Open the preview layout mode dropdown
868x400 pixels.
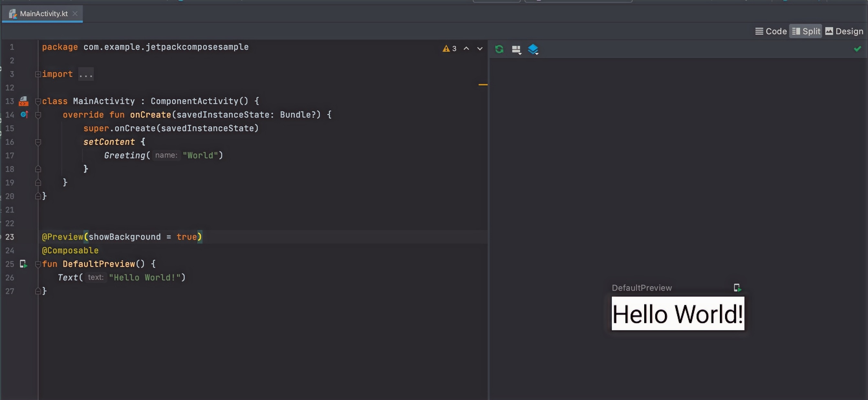point(516,49)
